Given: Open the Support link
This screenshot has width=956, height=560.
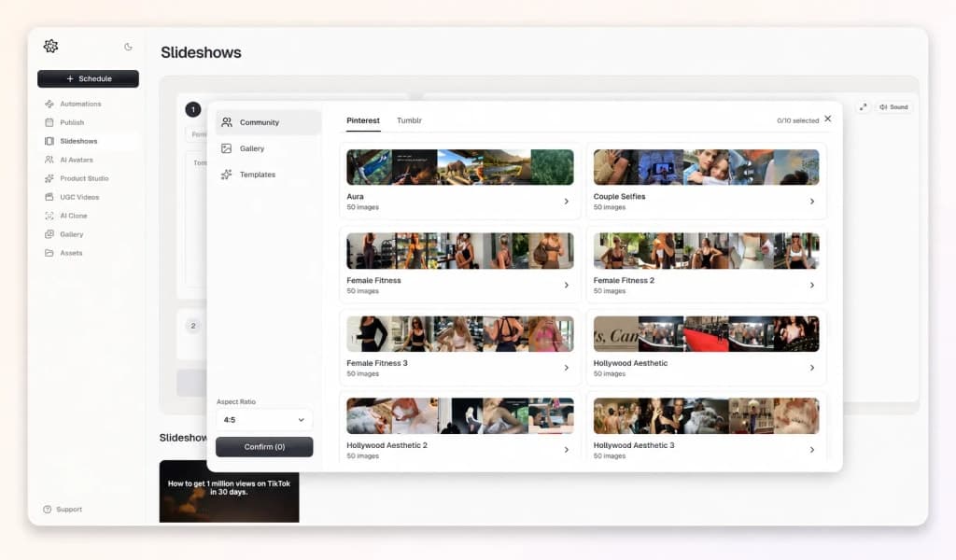Looking at the screenshot, I should tap(63, 510).
